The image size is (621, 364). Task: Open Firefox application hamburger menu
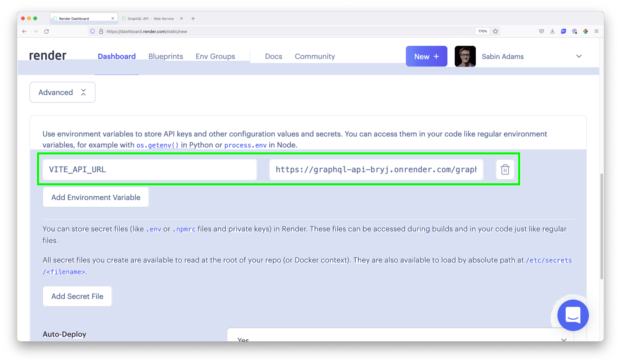coord(596,31)
